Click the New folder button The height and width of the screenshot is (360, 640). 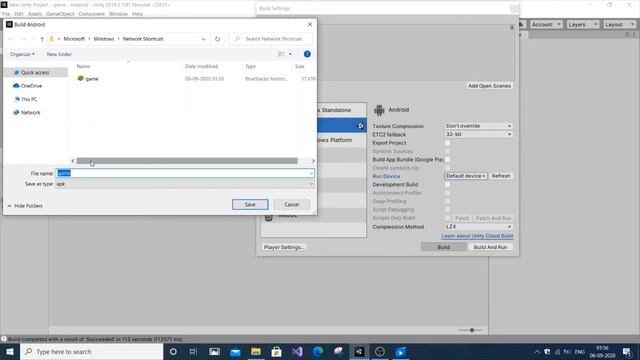pyautogui.click(x=59, y=54)
